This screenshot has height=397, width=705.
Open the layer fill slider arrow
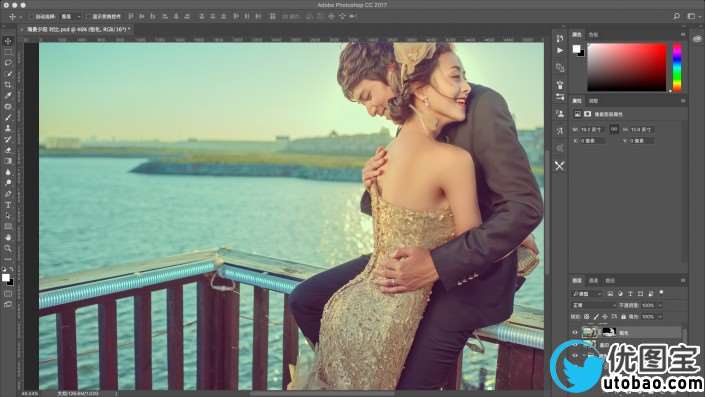point(660,317)
